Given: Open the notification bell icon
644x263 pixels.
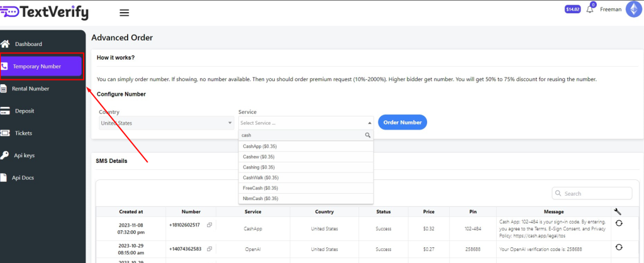Looking at the screenshot, I should click(590, 10).
